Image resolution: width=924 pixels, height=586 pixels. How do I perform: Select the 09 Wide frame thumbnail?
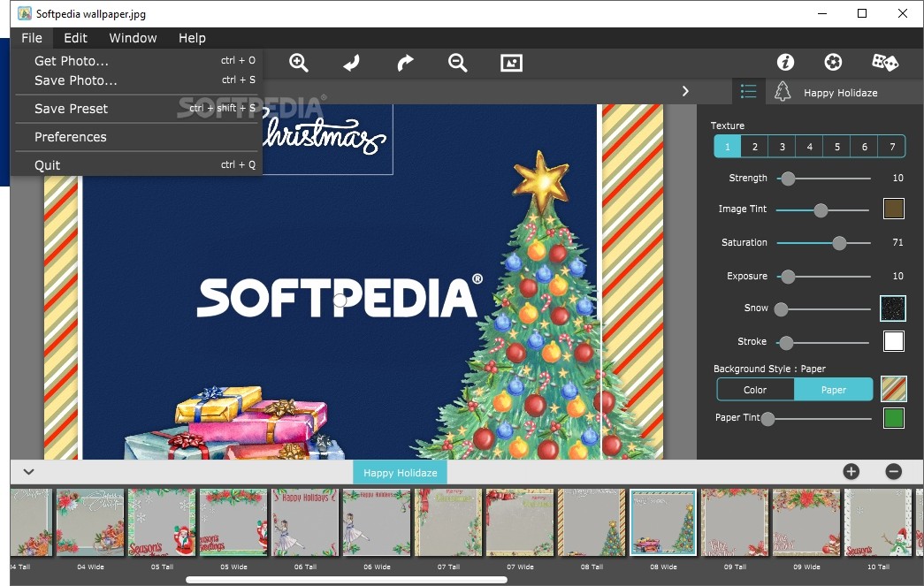click(x=806, y=522)
